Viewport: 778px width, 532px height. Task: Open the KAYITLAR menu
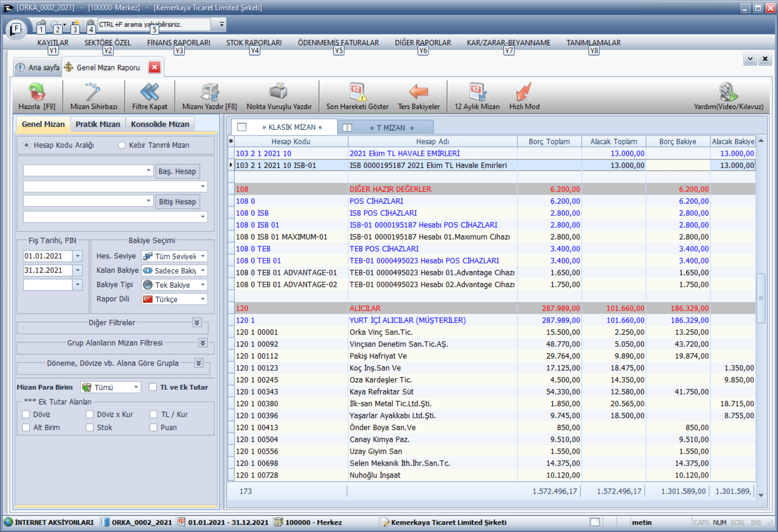tap(53, 43)
